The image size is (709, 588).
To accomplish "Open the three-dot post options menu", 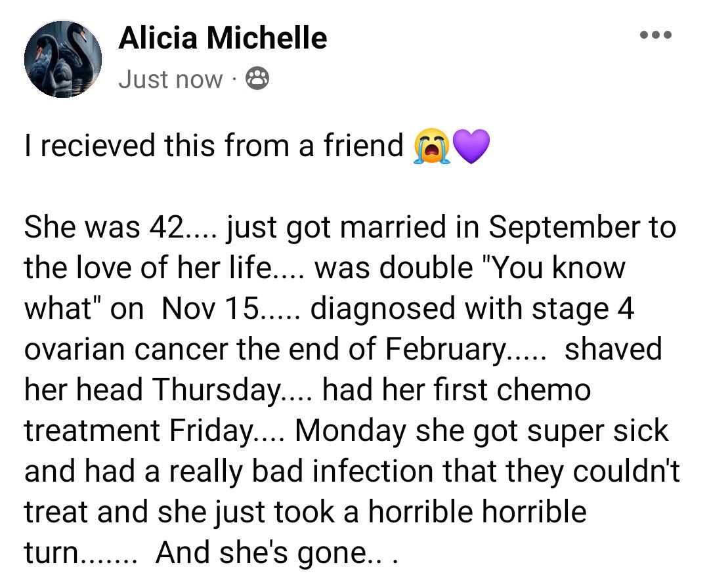I will tap(656, 35).
